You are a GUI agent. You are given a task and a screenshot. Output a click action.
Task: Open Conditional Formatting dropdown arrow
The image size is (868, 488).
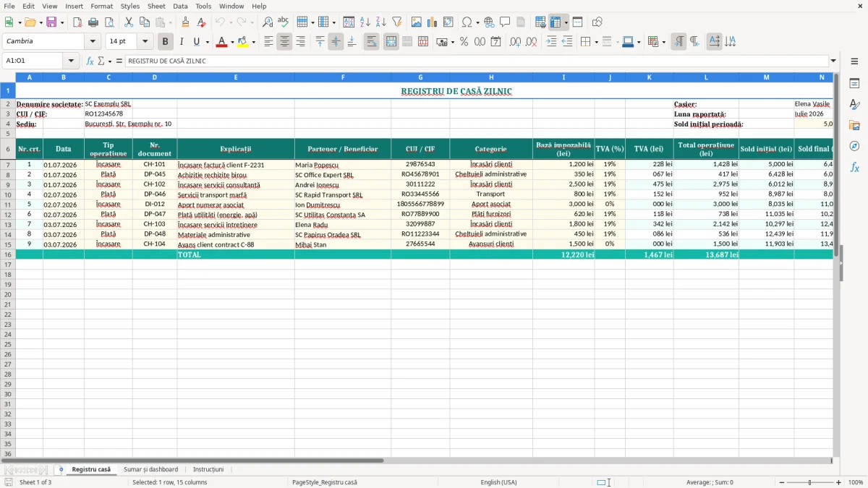coord(663,42)
